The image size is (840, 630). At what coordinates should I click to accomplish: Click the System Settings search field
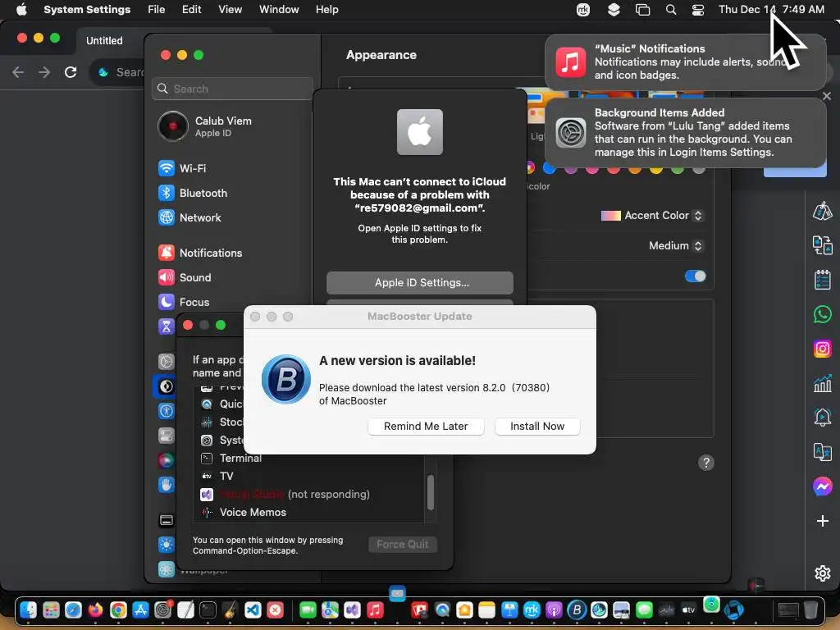(233, 89)
